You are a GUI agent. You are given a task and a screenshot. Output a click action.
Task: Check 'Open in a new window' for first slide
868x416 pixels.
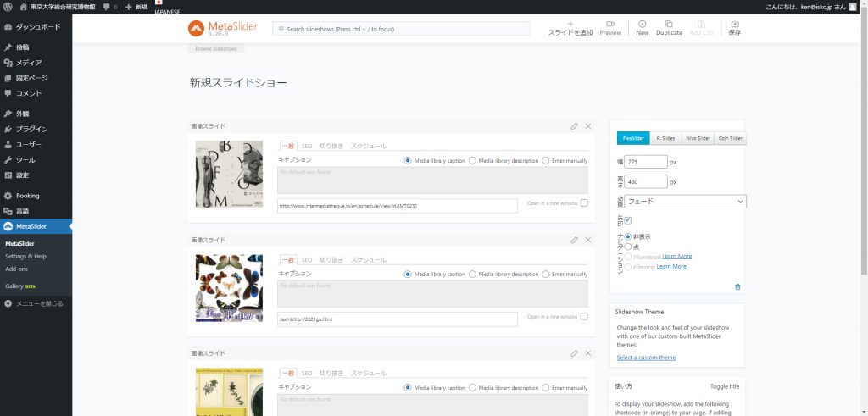click(584, 203)
